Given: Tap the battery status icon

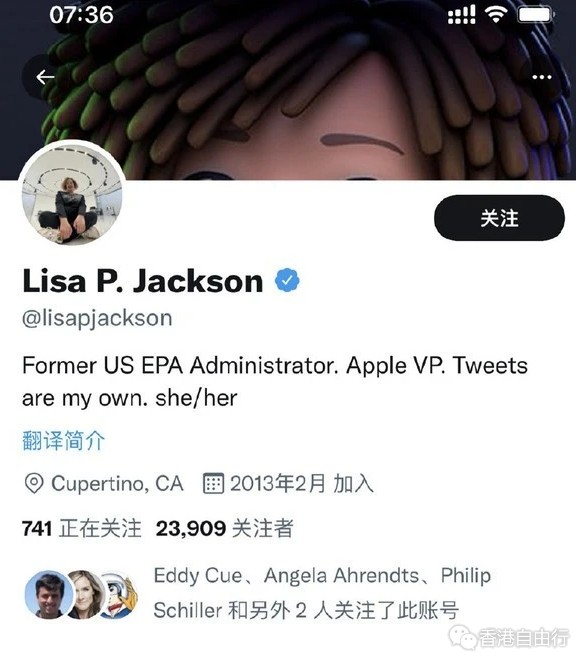Looking at the screenshot, I should coord(536,15).
